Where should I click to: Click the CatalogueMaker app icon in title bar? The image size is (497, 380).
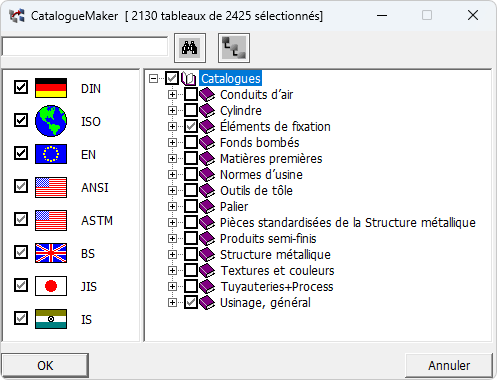(17, 16)
